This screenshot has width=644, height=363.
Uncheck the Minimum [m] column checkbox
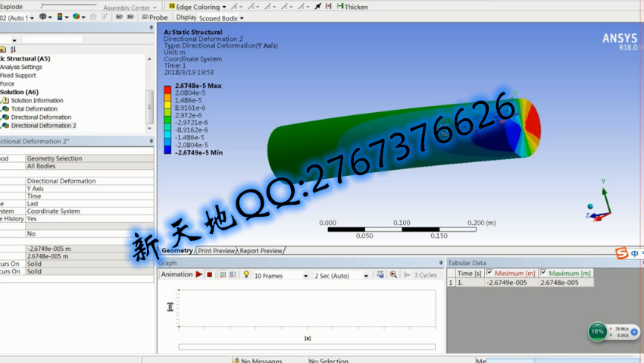coord(489,273)
